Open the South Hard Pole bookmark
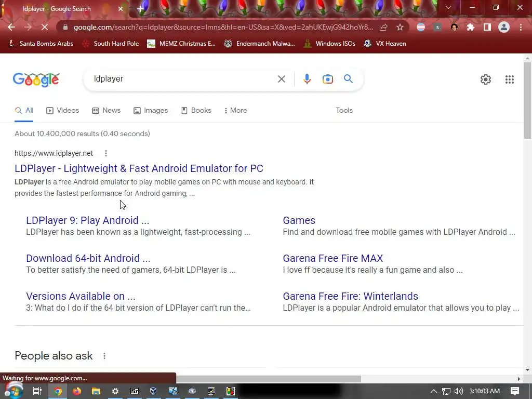The image size is (532, 399). [x=111, y=44]
